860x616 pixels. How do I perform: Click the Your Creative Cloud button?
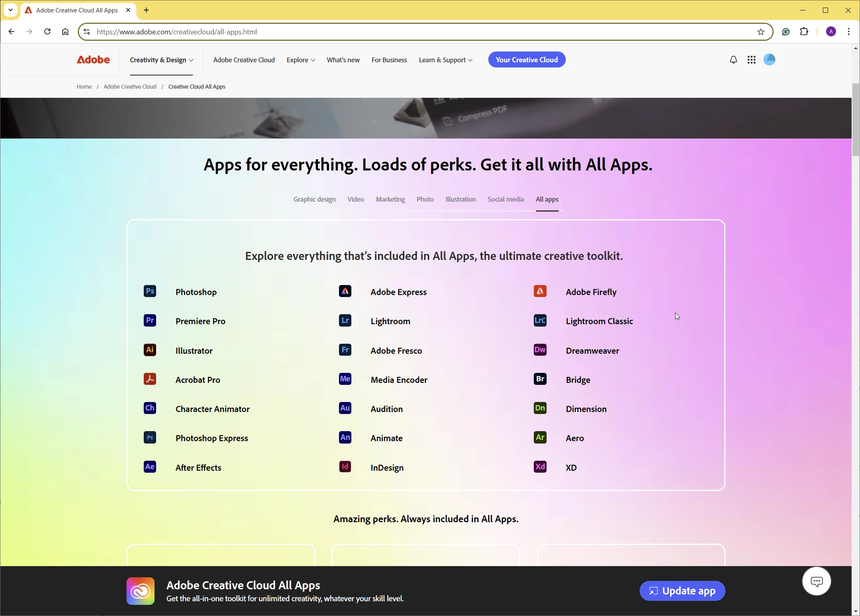coord(526,60)
